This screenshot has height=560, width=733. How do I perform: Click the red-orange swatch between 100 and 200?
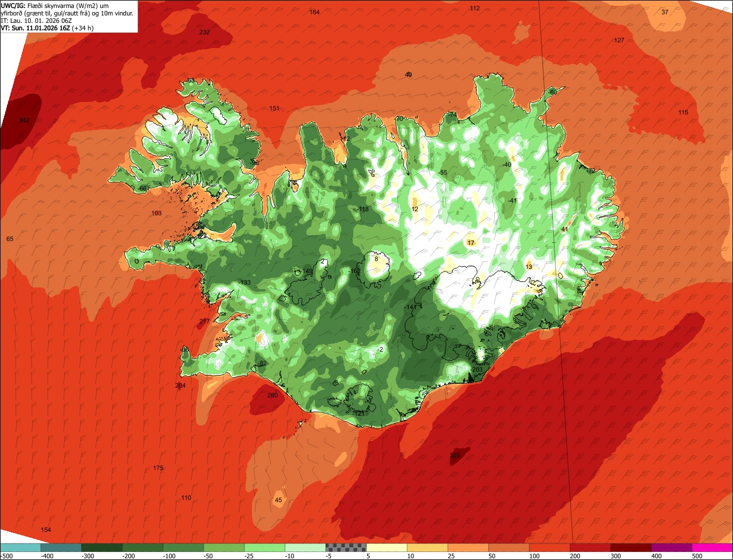tap(549, 547)
